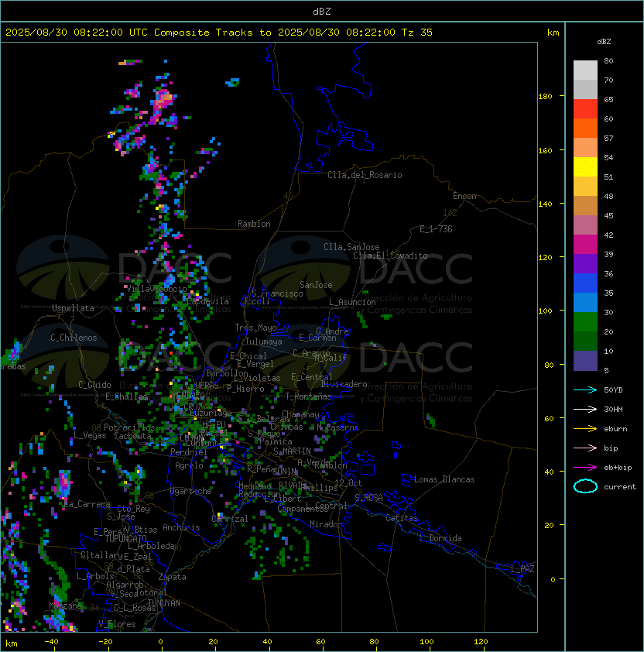This screenshot has width=644, height=652.
Task: Click the magenta eb+bip arrow icon
Action: [585, 468]
